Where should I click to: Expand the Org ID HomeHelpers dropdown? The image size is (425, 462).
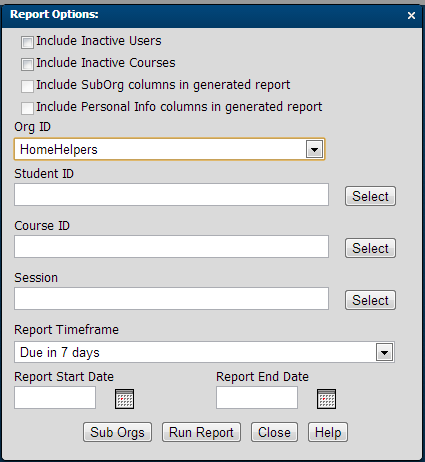coord(314,149)
